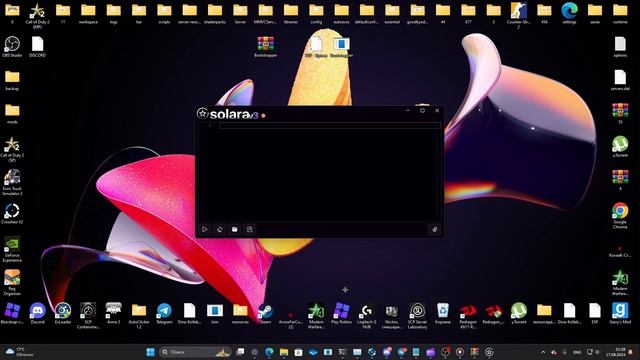Viewport: 640px width, 360px height.
Task: Open the Windows Start menu
Action: 150,352
